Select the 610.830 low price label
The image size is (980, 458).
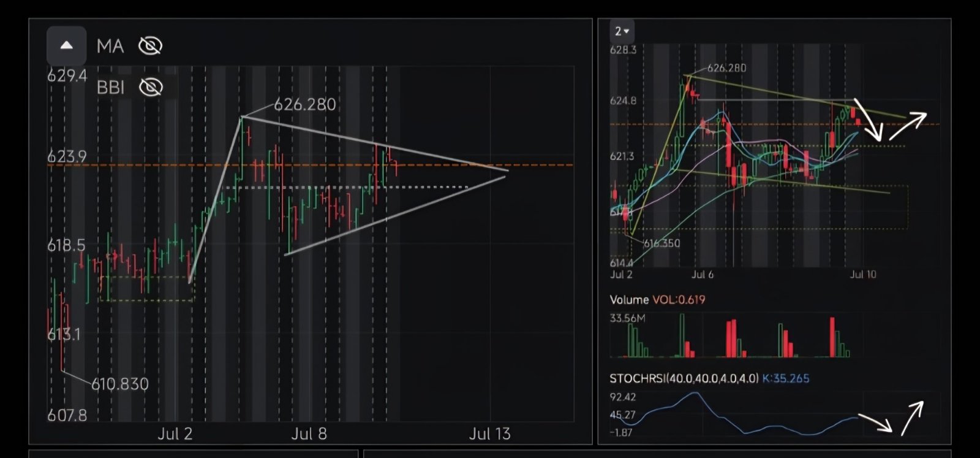pyautogui.click(x=120, y=384)
